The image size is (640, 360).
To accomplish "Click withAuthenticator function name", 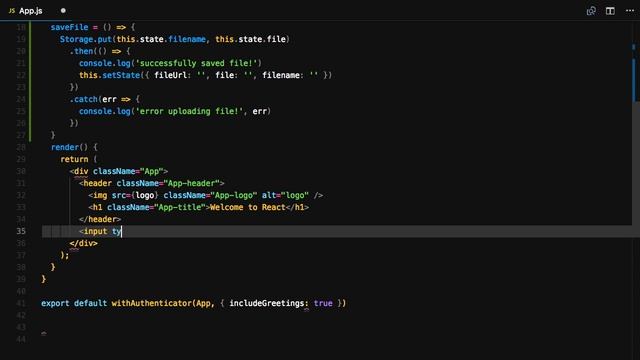I will [x=151, y=303].
